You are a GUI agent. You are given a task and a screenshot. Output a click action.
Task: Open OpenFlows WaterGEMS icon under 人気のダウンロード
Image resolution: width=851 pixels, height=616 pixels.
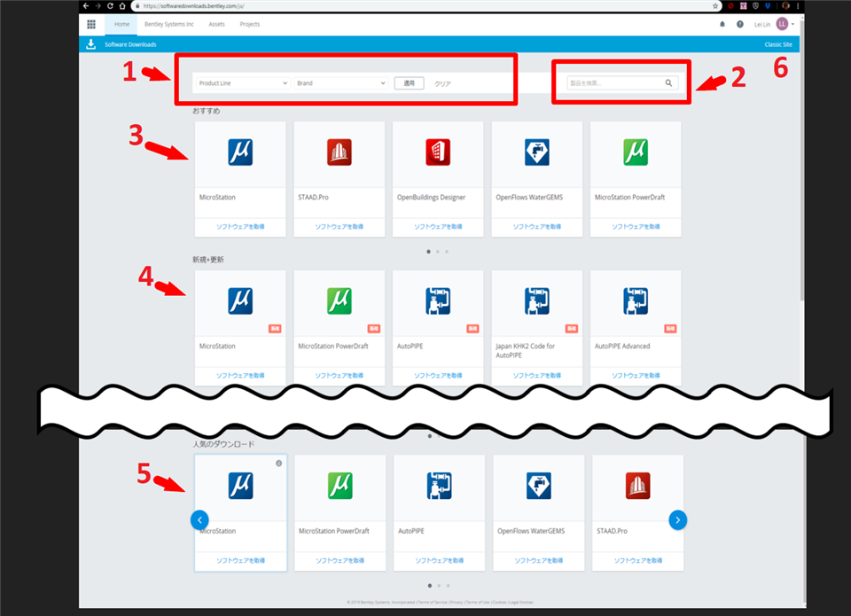click(538, 486)
